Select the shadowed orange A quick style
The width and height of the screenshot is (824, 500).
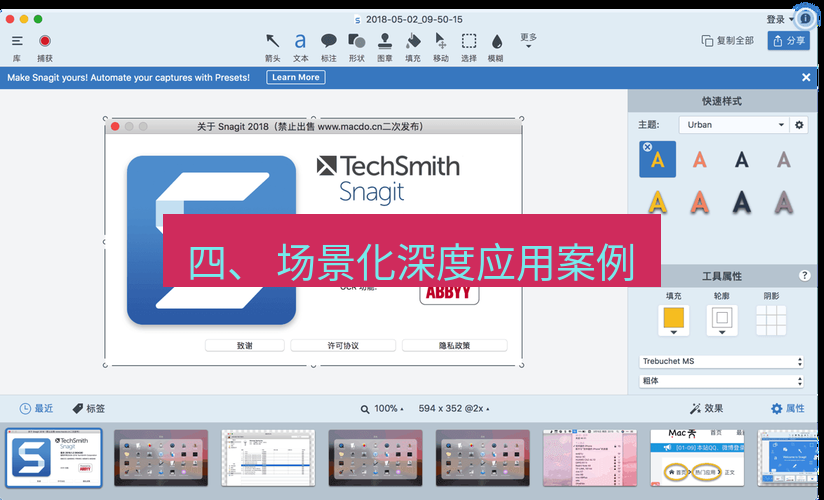pos(699,202)
